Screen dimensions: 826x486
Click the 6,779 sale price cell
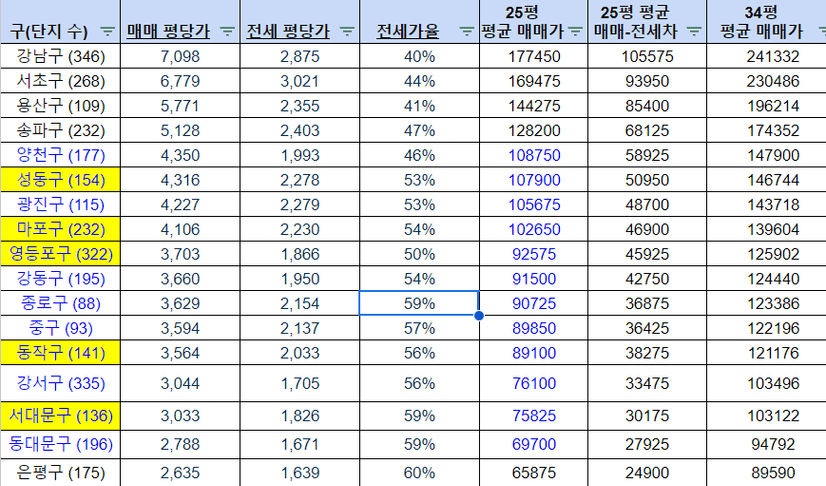[180, 81]
